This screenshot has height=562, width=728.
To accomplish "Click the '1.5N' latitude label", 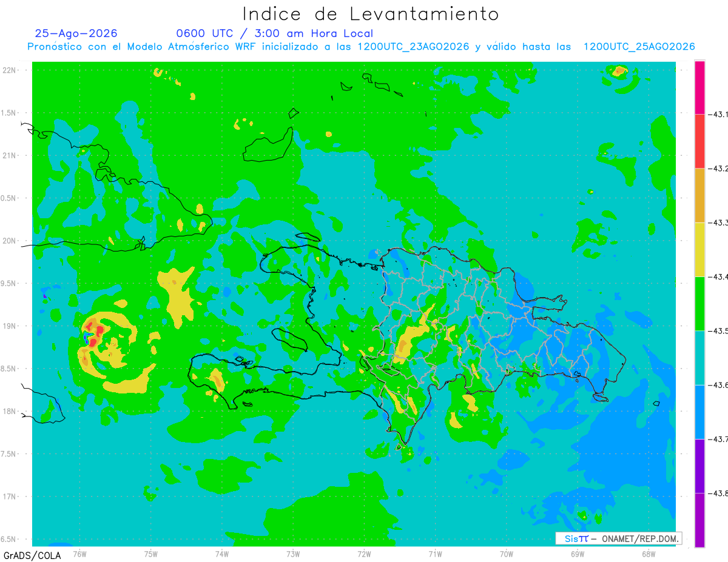I will (x=10, y=113).
